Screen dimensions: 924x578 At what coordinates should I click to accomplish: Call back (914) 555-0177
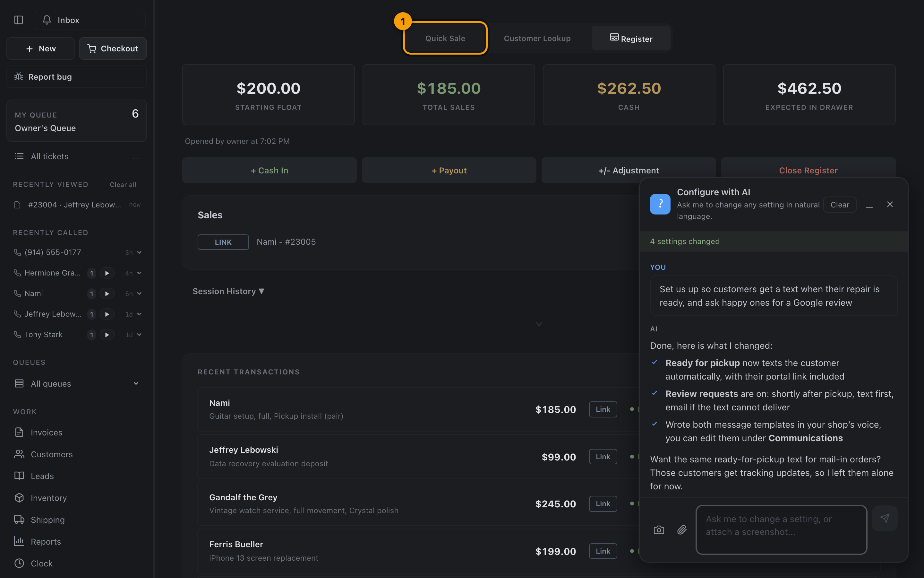[x=53, y=252]
